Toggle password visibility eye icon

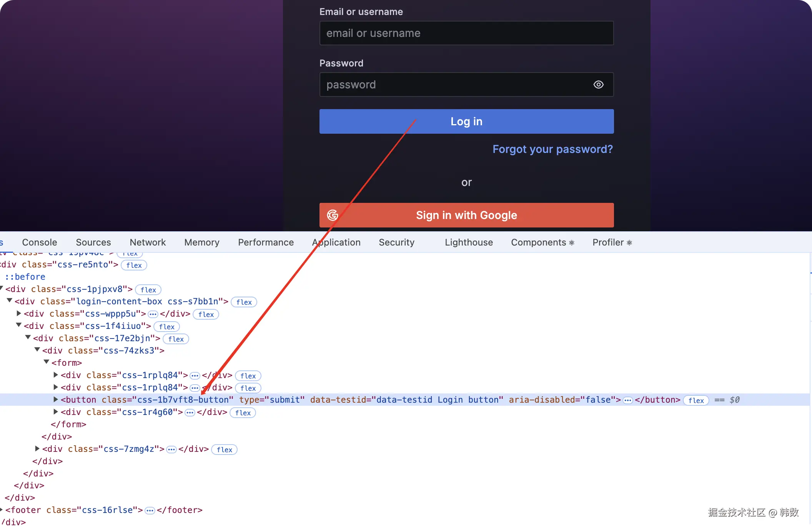[598, 85]
